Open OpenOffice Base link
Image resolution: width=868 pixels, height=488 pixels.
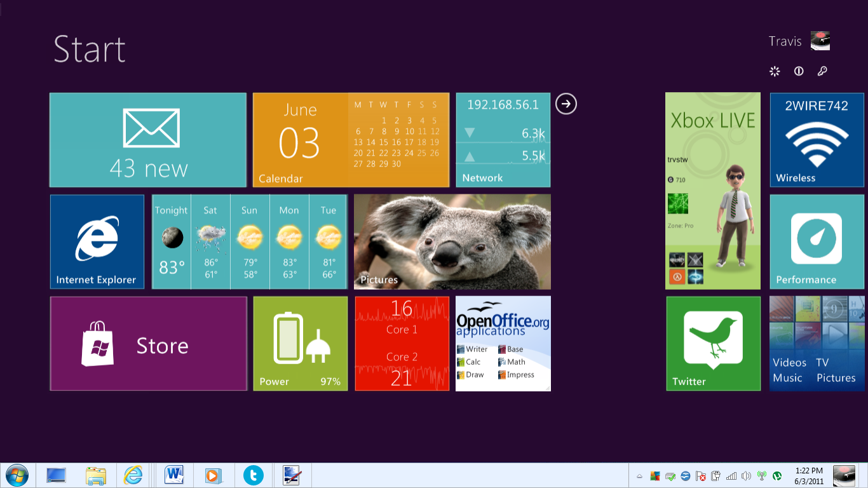click(511, 349)
